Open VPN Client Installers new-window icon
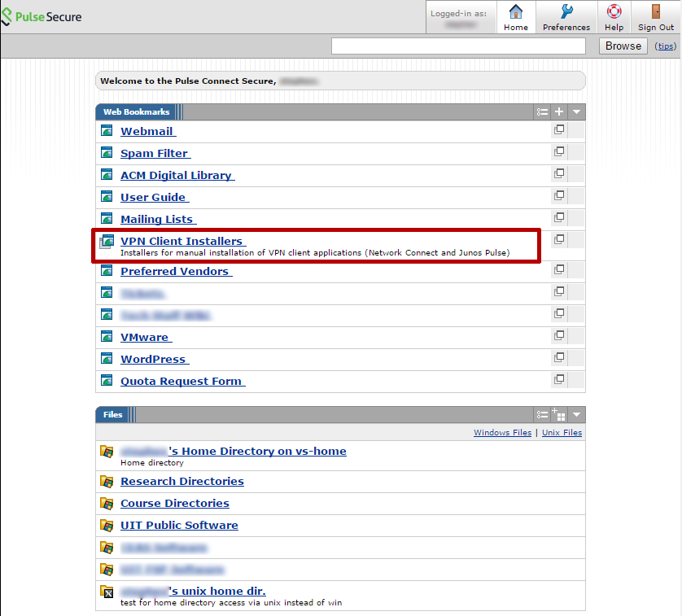This screenshot has width=682, height=616. point(559,239)
